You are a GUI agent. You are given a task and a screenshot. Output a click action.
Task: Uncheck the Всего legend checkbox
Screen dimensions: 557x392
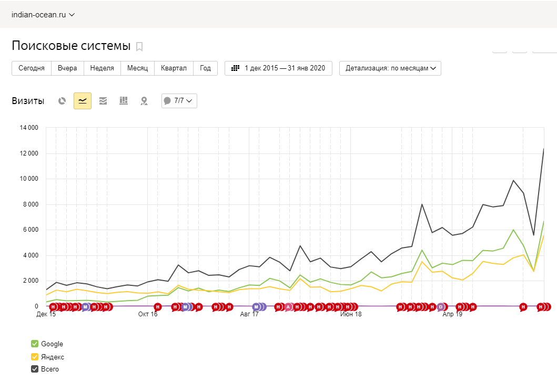(35, 369)
